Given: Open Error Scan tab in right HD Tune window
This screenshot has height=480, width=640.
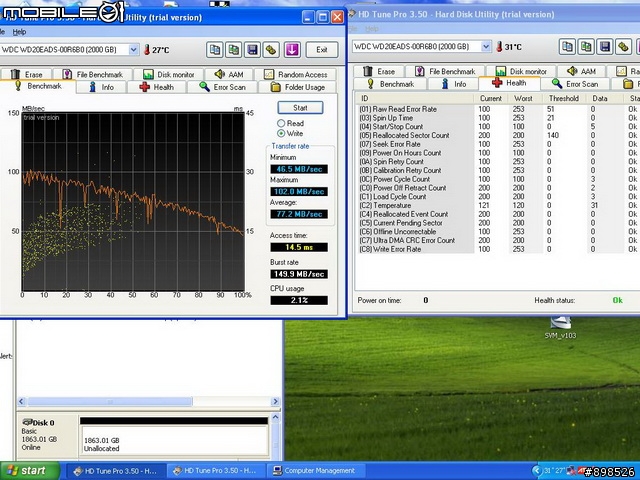Looking at the screenshot, I should (575, 84).
